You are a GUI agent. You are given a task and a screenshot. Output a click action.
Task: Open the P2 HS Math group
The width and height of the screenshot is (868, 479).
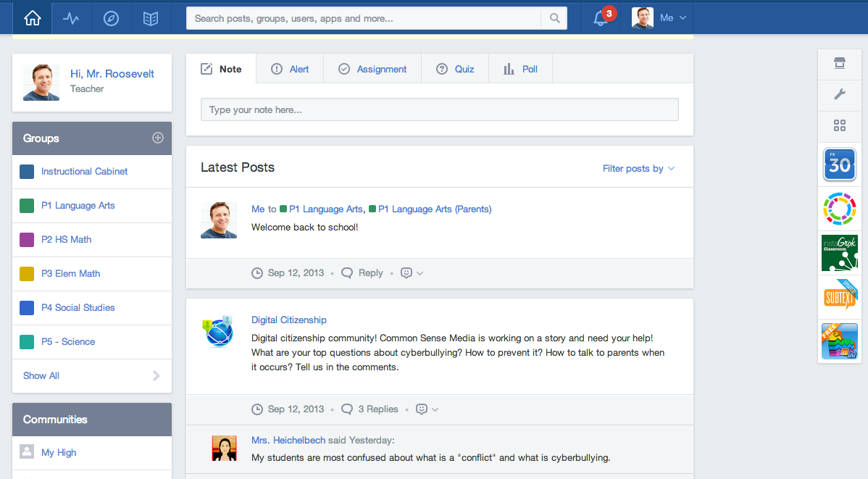click(66, 240)
